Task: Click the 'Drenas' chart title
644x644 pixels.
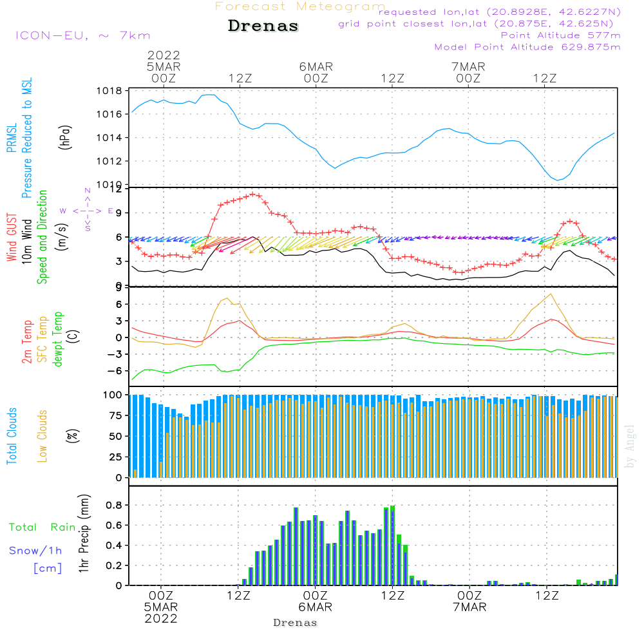Action: pos(263,26)
